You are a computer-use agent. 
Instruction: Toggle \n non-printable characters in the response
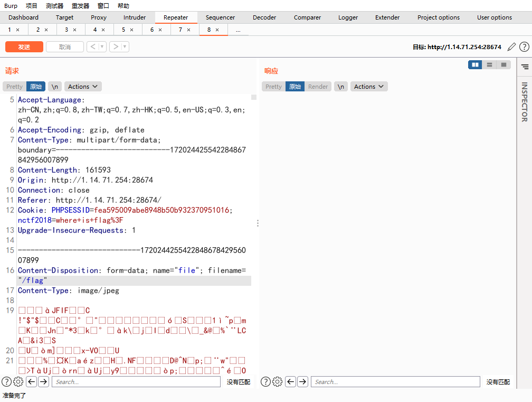341,87
